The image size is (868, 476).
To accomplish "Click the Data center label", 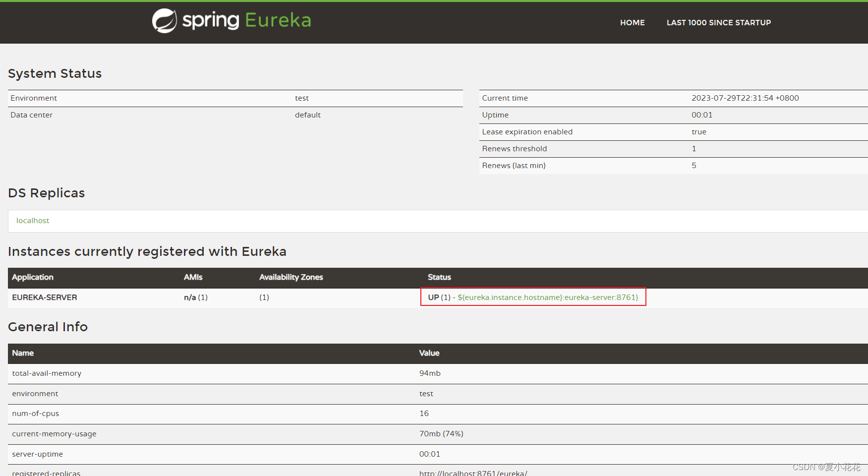I will coord(31,115).
